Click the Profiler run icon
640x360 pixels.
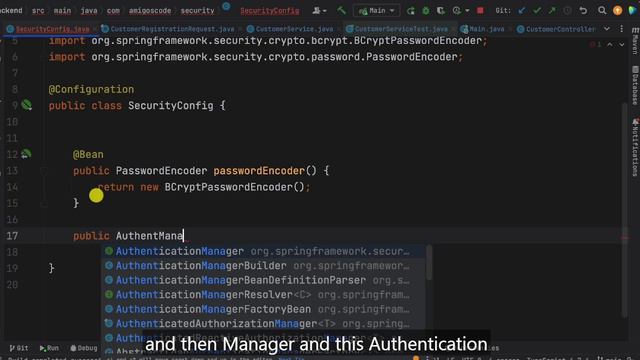[456, 11]
